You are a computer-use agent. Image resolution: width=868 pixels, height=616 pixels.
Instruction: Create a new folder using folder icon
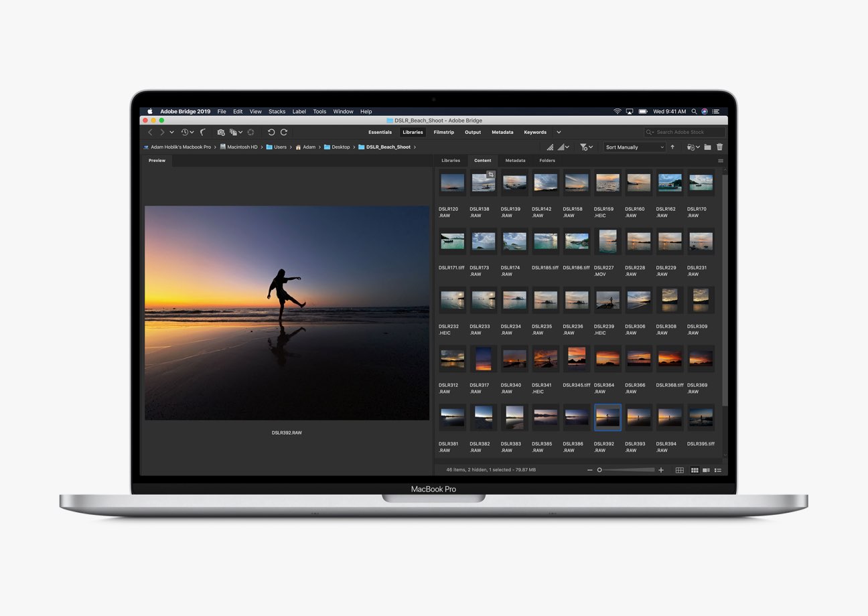click(707, 147)
